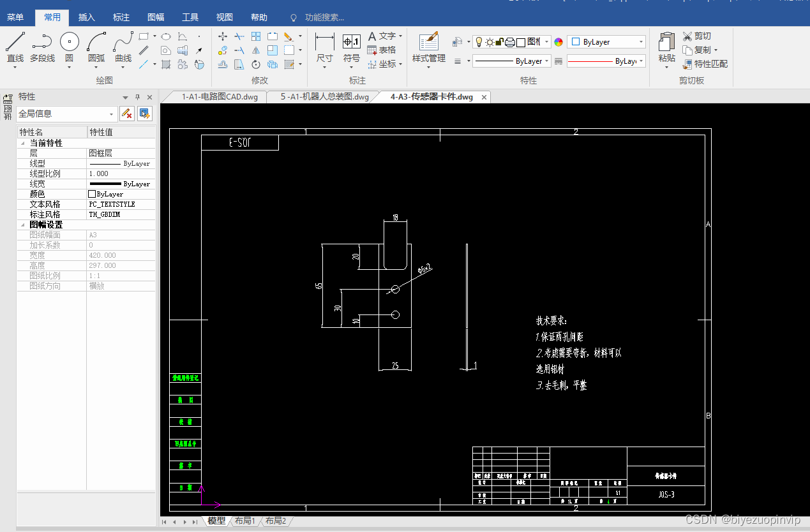Switch to the 布局2 layout tab

[275, 521]
